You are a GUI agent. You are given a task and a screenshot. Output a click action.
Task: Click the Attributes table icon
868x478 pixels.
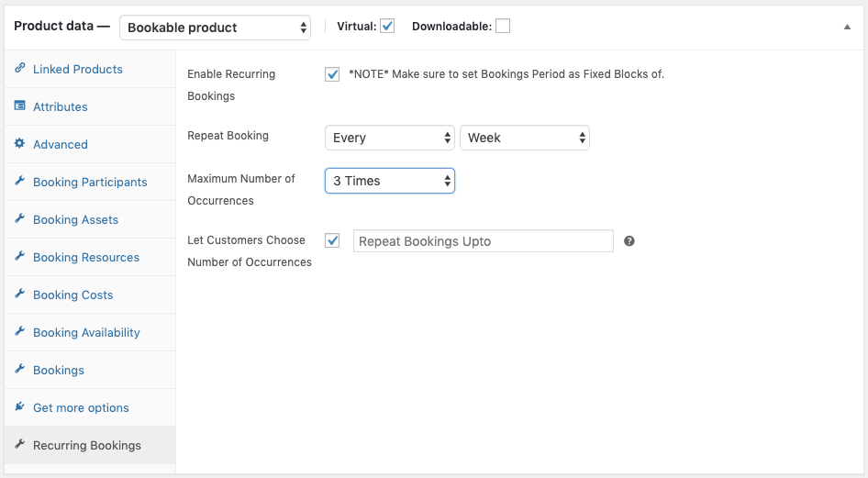tap(20, 106)
